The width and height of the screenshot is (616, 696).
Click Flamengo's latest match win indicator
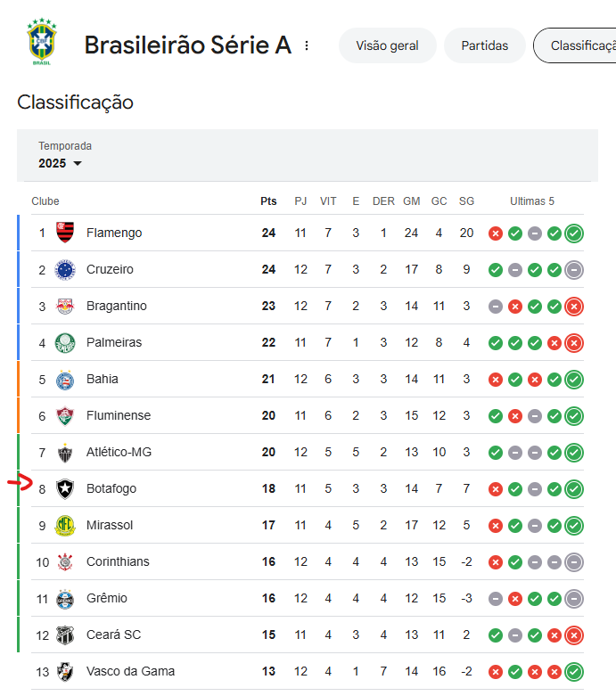[x=574, y=233]
